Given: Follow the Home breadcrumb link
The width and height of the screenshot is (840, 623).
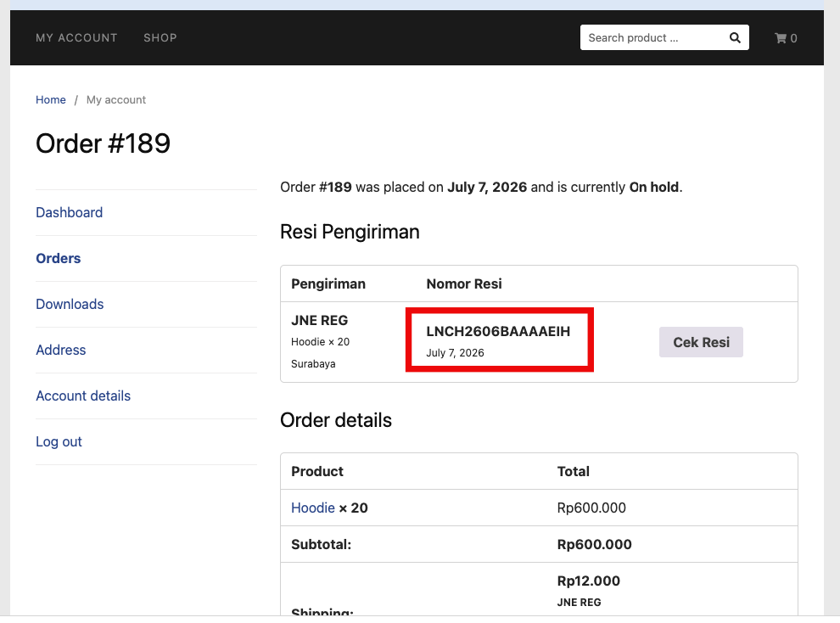Looking at the screenshot, I should pyautogui.click(x=51, y=99).
